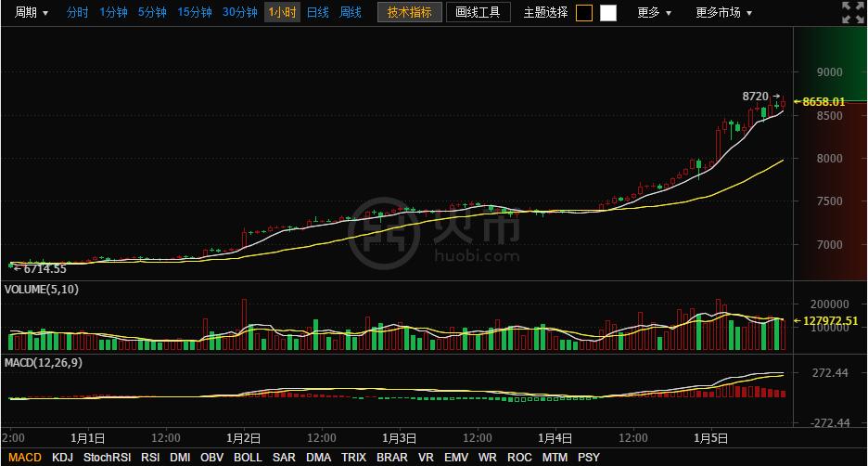The image size is (868, 466).
Task: Click the 1月5日 date on time axis
Action: tap(710, 438)
